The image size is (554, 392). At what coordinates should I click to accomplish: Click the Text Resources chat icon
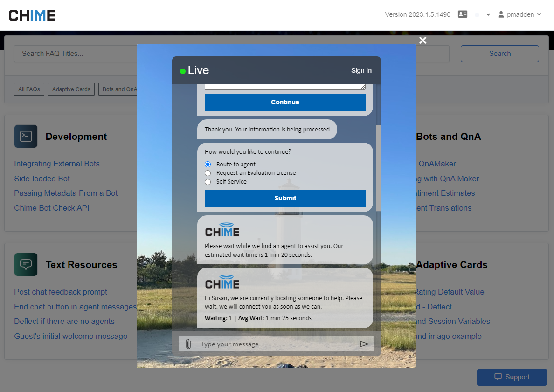(x=26, y=264)
